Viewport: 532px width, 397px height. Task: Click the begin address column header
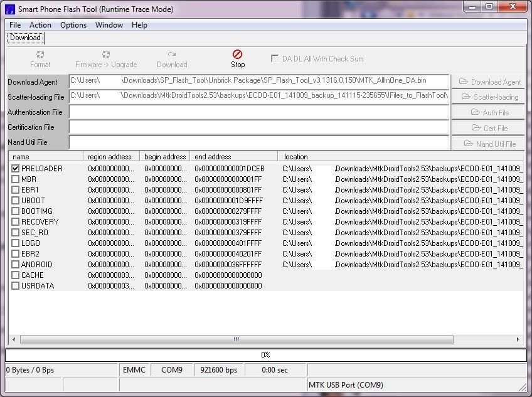click(x=165, y=157)
